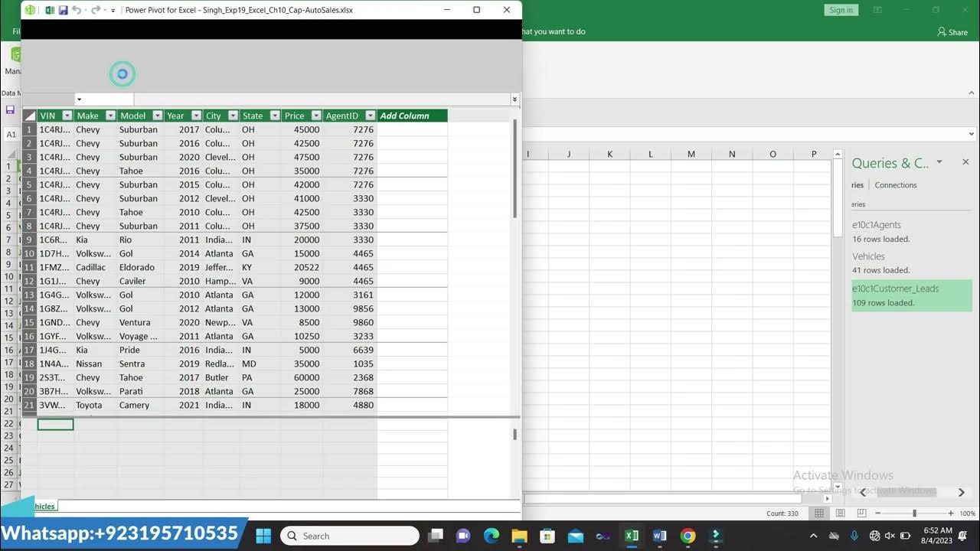
Task: Show hidden system tray icons
Action: [813, 536]
